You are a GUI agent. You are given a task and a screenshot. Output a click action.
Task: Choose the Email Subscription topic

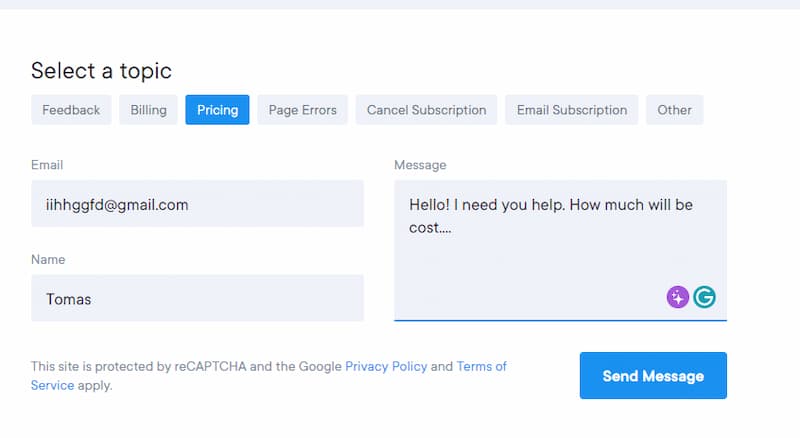pyautogui.click(x=572, y=110)
